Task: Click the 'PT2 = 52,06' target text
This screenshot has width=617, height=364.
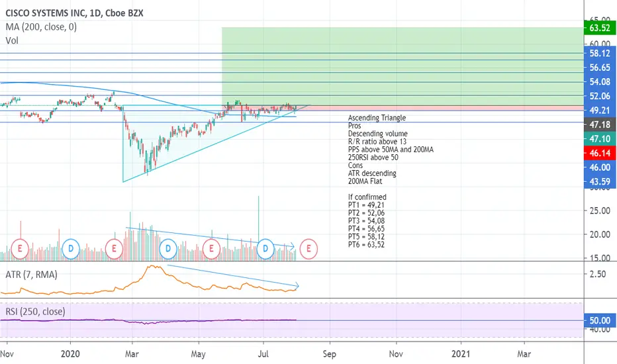Action: [366, 213]
